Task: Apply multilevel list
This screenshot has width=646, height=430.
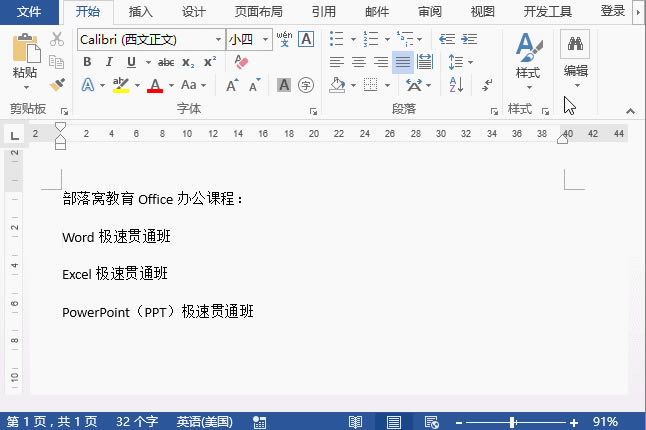Action: click(x=405, y=39)
